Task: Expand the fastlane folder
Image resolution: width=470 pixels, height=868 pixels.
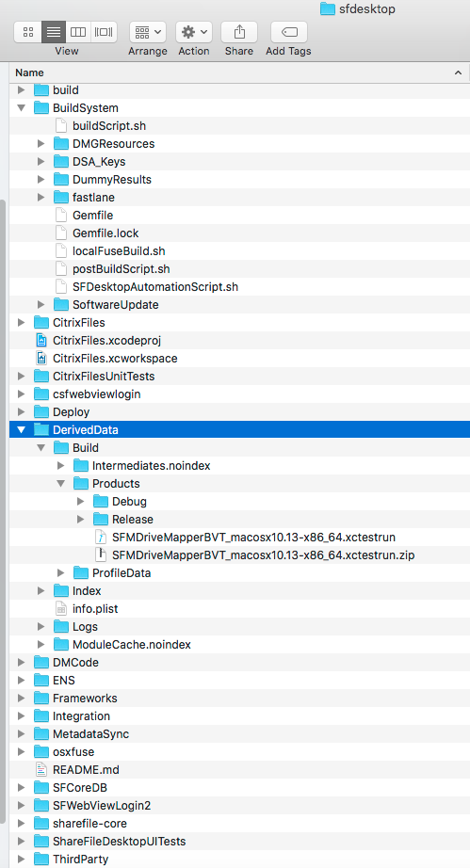Action: pyautogui.click(x=41, y=197)
